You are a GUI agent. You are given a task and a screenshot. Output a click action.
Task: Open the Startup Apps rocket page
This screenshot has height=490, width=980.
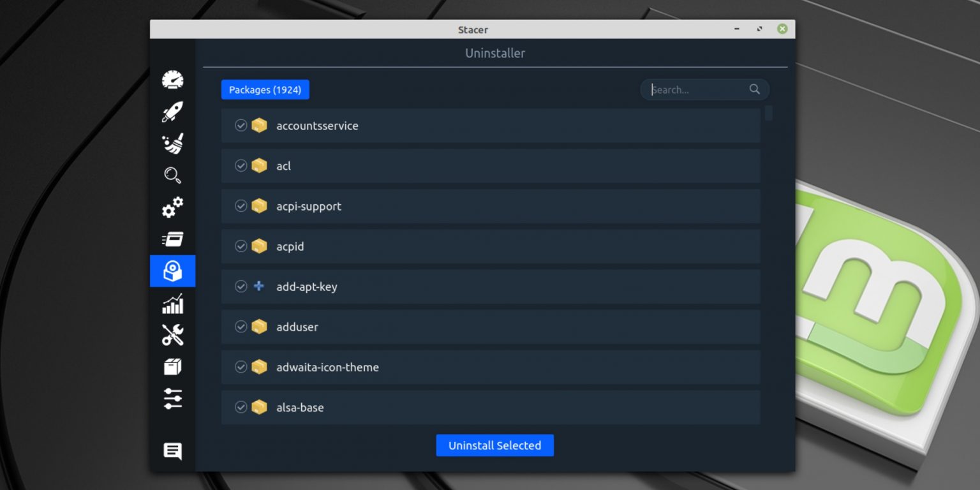172,112
